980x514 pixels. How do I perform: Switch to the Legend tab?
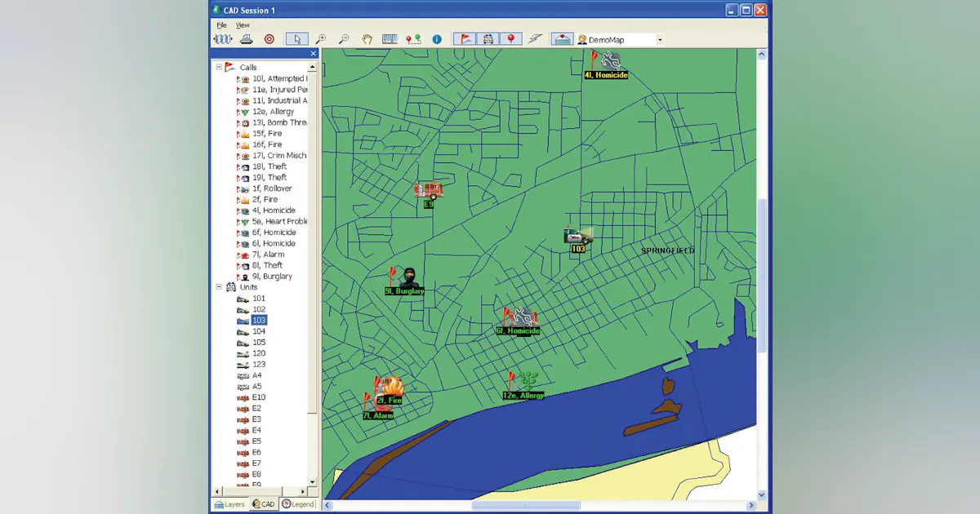[x=298, y=504]
